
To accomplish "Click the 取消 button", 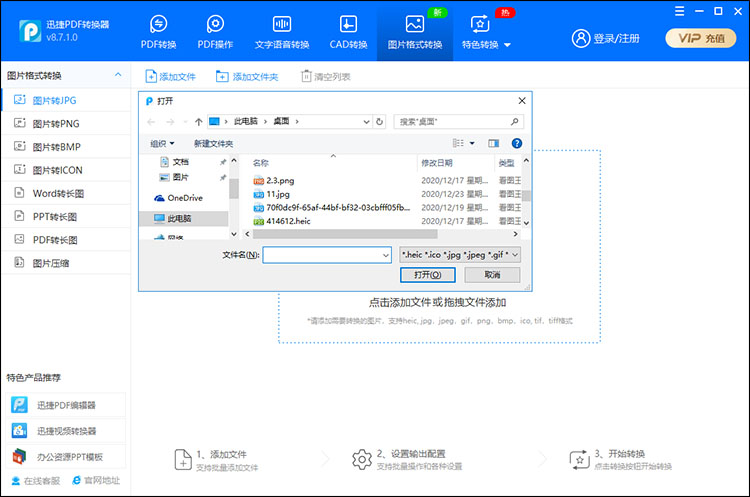I will click(492, 275).
